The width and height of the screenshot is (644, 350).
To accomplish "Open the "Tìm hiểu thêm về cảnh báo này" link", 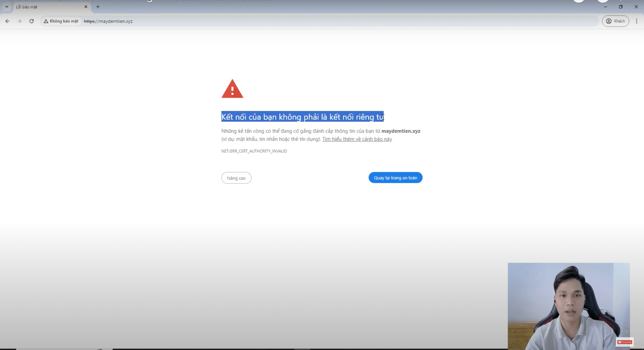I will [357, 139].
